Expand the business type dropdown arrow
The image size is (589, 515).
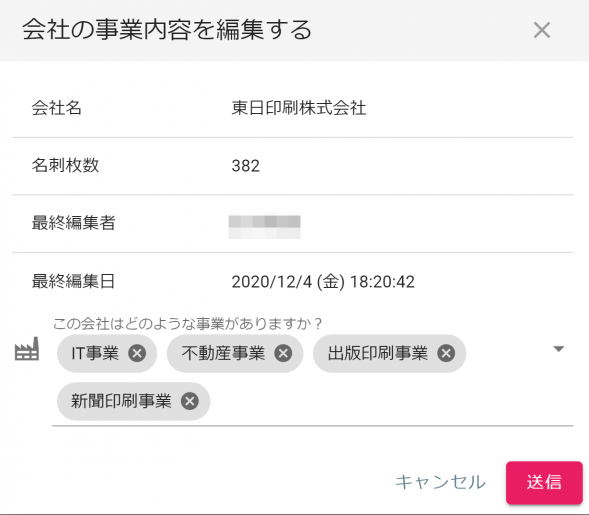tap(559, 349)
